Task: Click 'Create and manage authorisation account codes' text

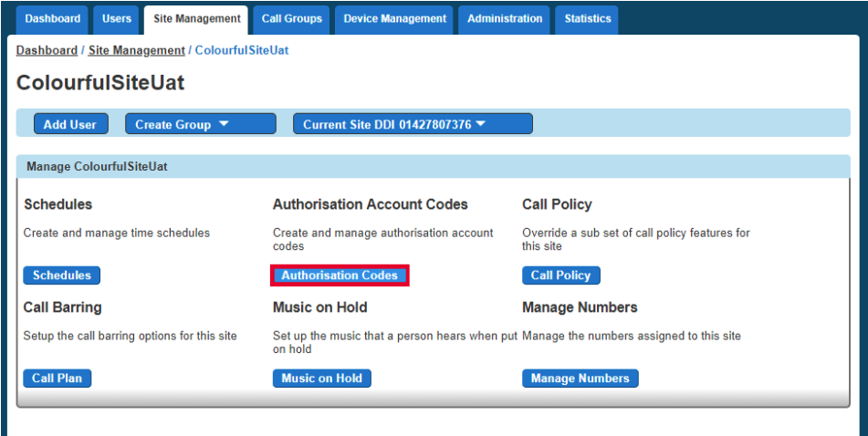Action: click(x=383, y=240)
